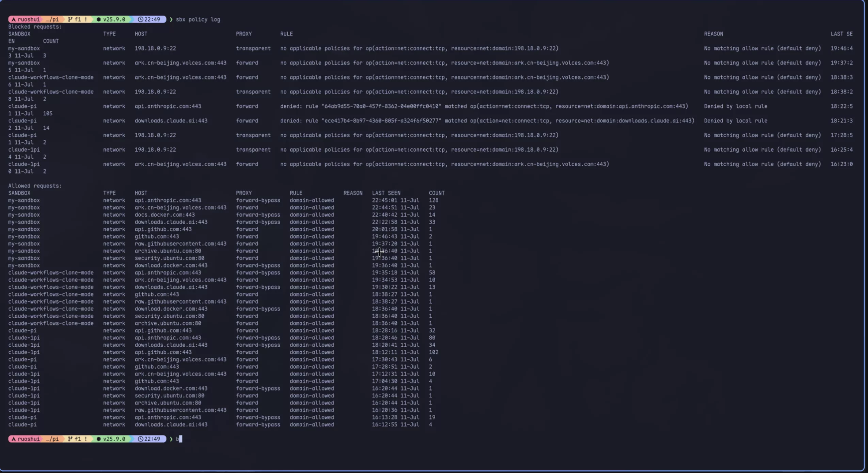
Task: Click the timestamp 16:13:28 11-Jul
Action: [395, 417]
